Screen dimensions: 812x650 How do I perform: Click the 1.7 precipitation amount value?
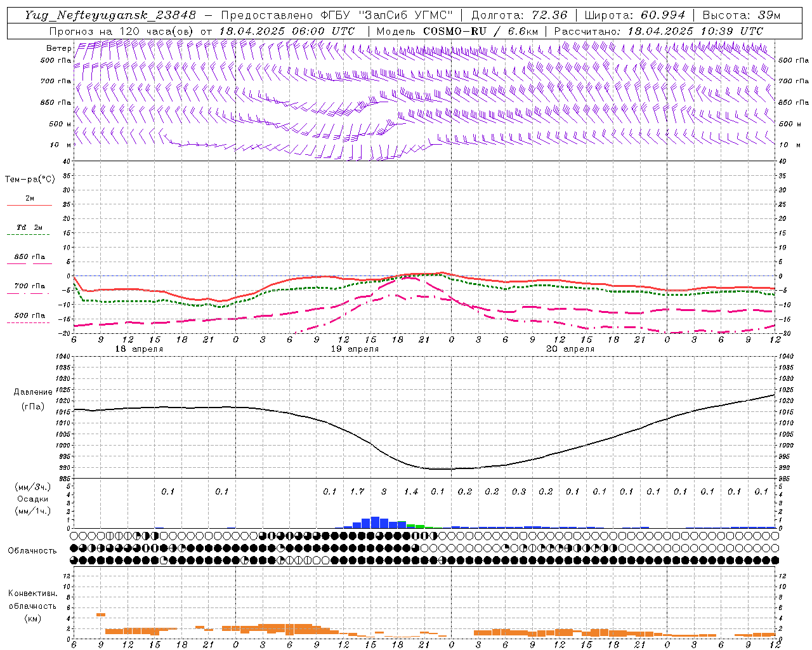click(357, 491)
